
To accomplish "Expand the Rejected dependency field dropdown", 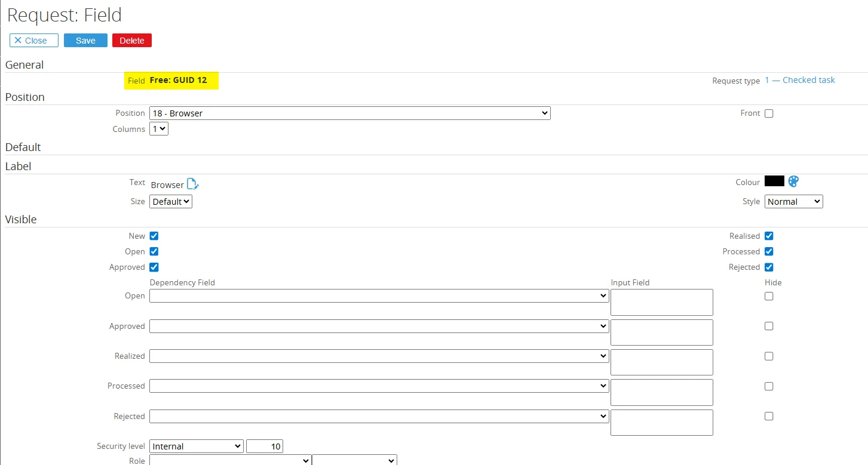I will pos(379,416).
